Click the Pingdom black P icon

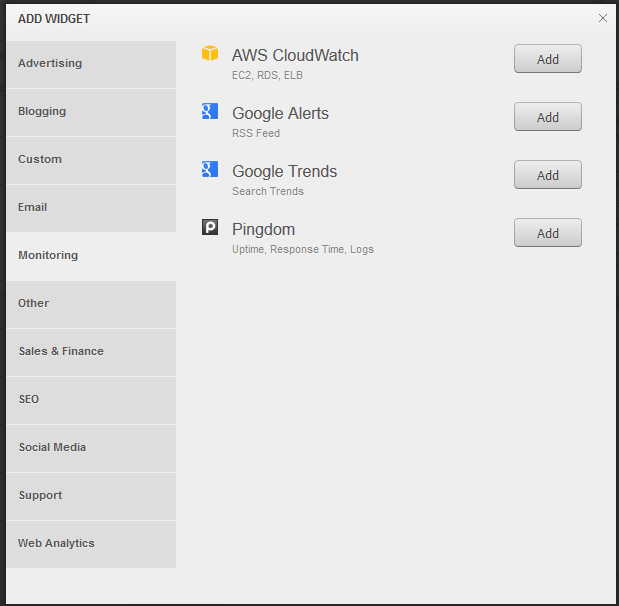(x=210, y=227)
